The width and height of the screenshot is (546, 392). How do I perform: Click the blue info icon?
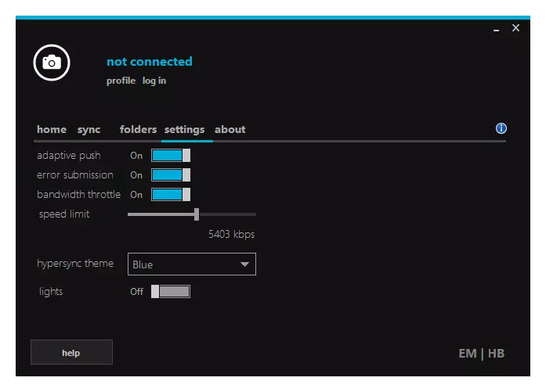[501, 129]
